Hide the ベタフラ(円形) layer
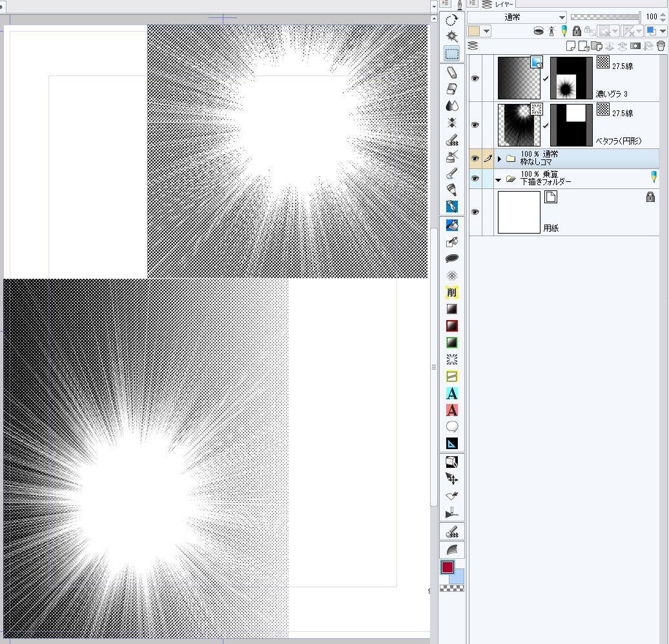Viewport: 669px width, 644px height. (475, 125)
